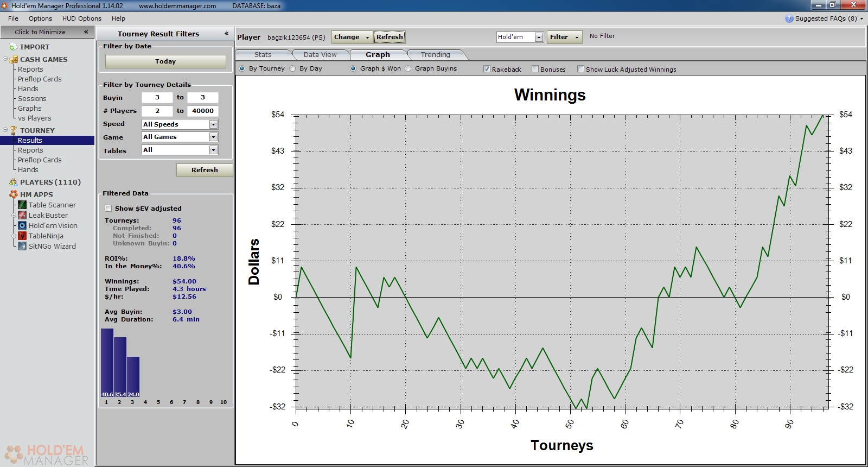The height and width of the screenshot is (467, 868).
Task: Switch to the Trending tab
Action: [x=435, y=55]
